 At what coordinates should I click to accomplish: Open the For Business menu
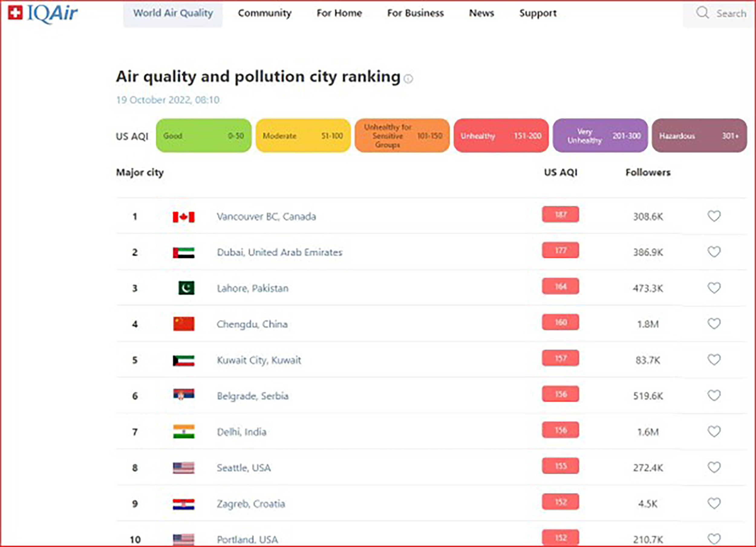[x=415, y=13]
